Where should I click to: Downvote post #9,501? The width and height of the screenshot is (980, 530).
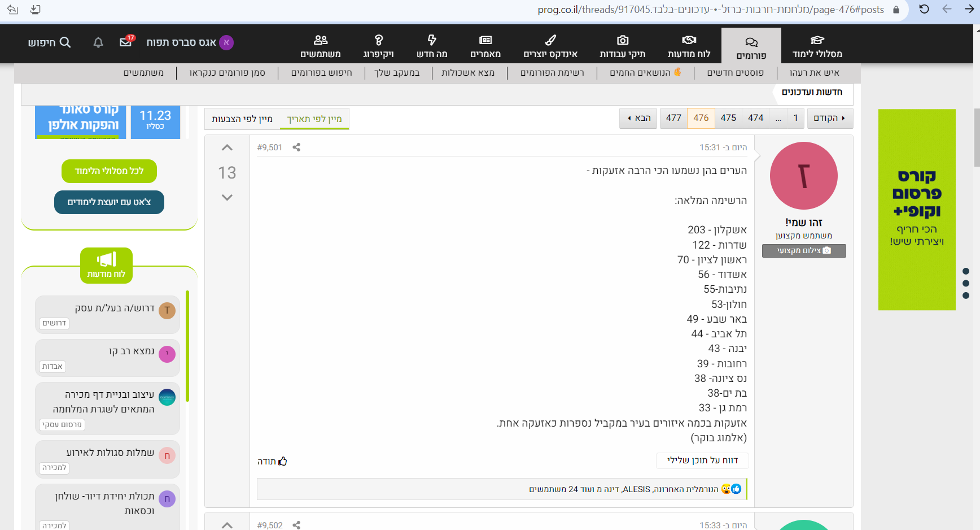coord(227,197)
